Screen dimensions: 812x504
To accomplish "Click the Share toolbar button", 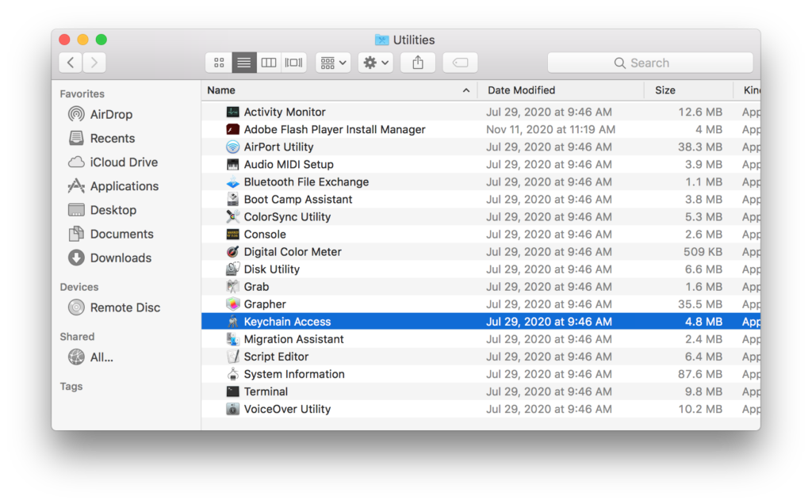I will tap(418, 63).
